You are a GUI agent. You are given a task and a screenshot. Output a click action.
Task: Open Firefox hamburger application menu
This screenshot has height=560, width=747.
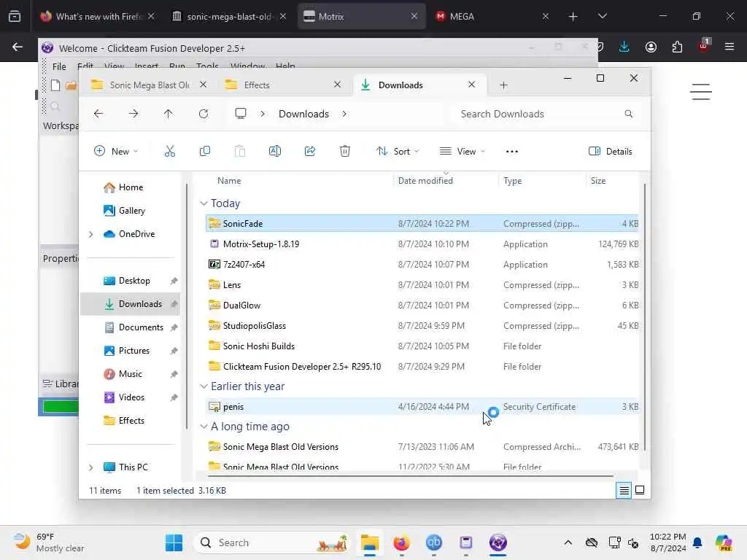[x=729, y=47]
